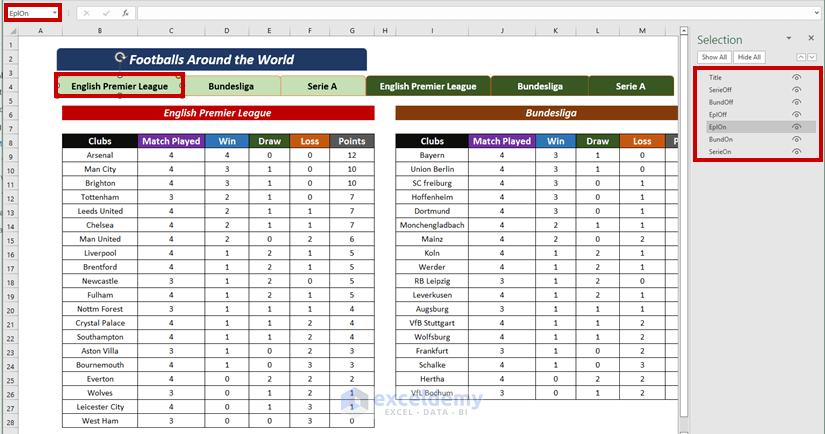Click the Wolfsburg cell

(432, 337)
